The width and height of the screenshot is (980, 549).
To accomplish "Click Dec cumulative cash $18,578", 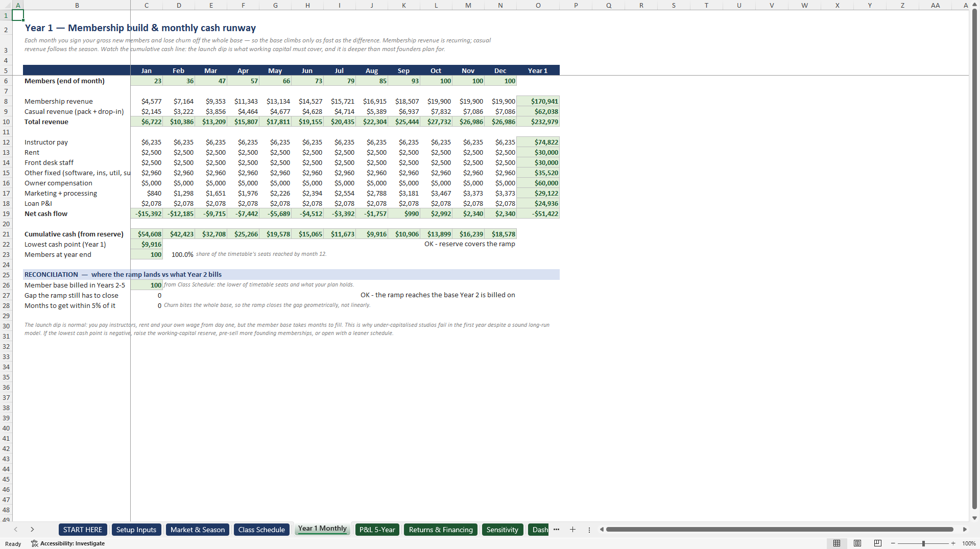I will coord(500,234).
